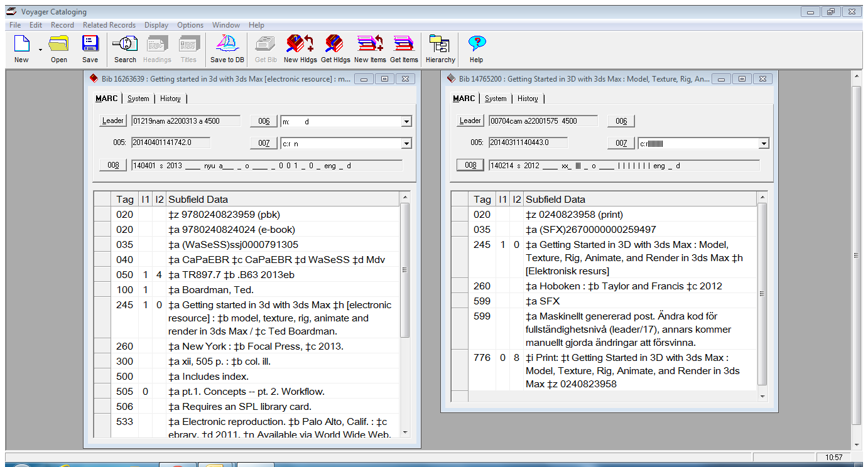Select row 260 New York : Focal Press
Image resolution: width=868 pixels, height=467 pixels.
click(x=247, y=346)
